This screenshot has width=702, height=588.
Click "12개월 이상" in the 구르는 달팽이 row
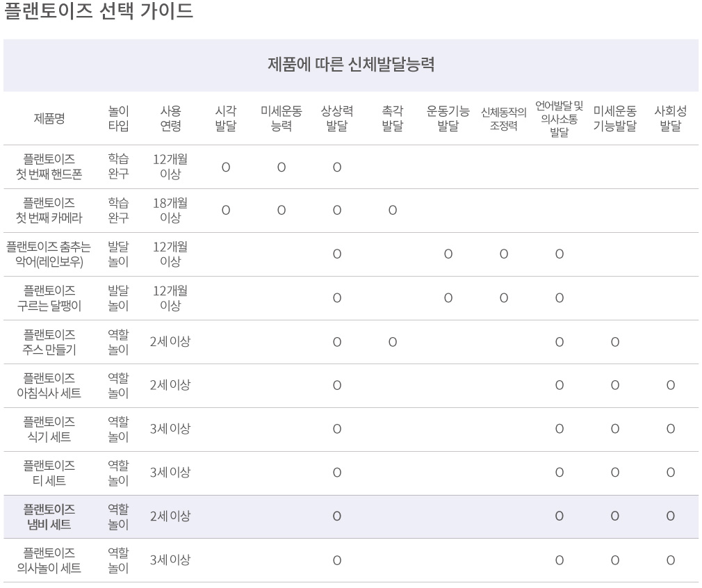tap(170, 297)
